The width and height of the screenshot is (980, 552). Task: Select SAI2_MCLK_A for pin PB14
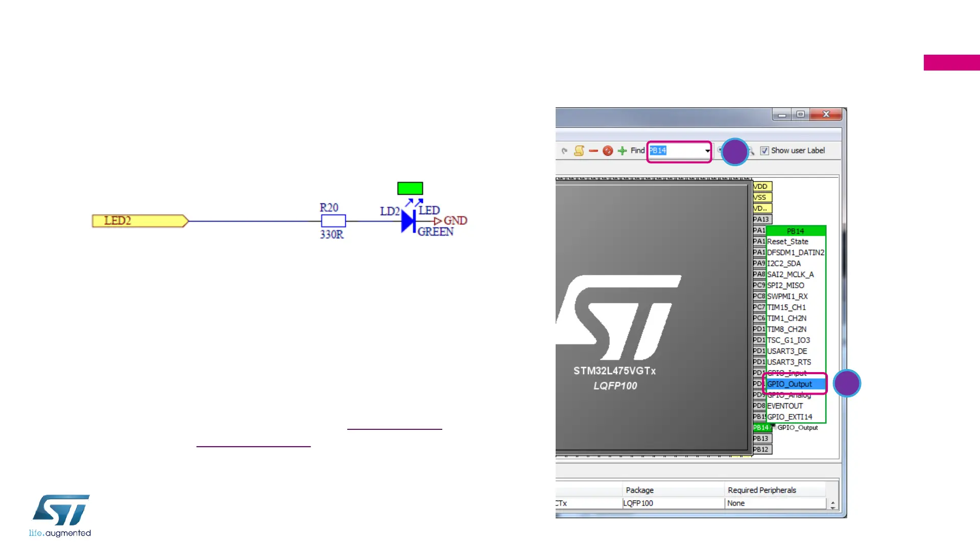coord(796,274)
